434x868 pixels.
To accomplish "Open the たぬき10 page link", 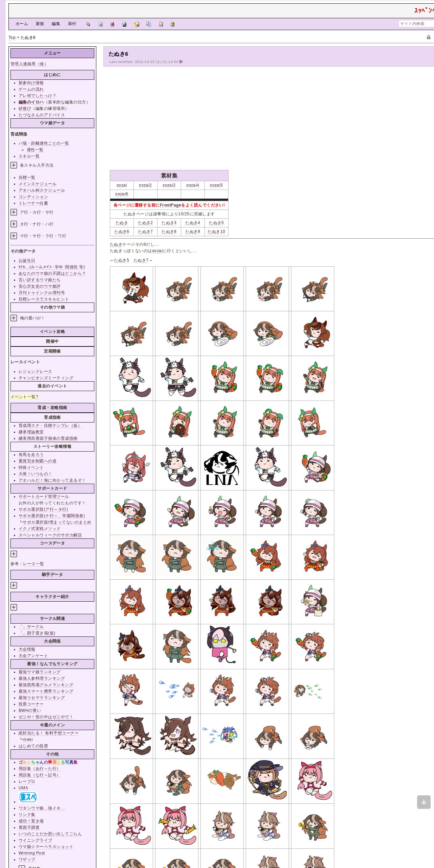I will (216, 232).
